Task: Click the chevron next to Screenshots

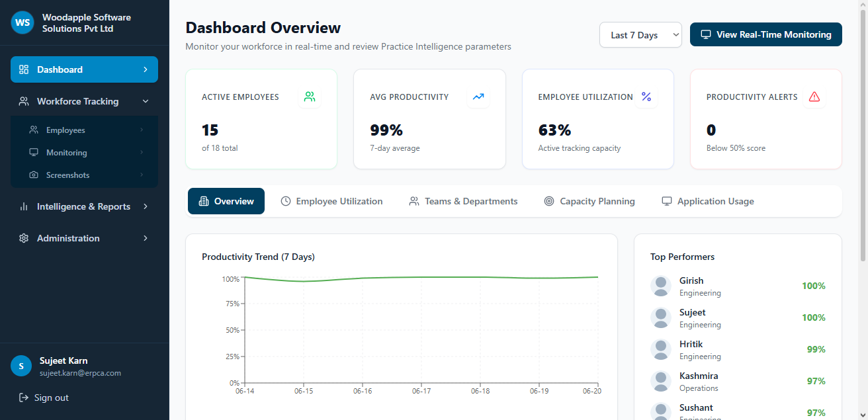Action: [142, 175]
